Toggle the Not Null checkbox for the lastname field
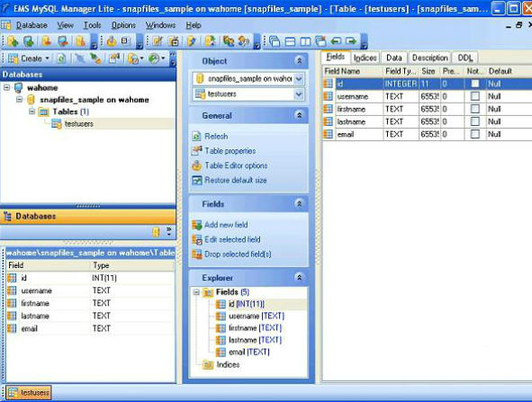This screenshot has height=402, width=532. pos(475,121)
